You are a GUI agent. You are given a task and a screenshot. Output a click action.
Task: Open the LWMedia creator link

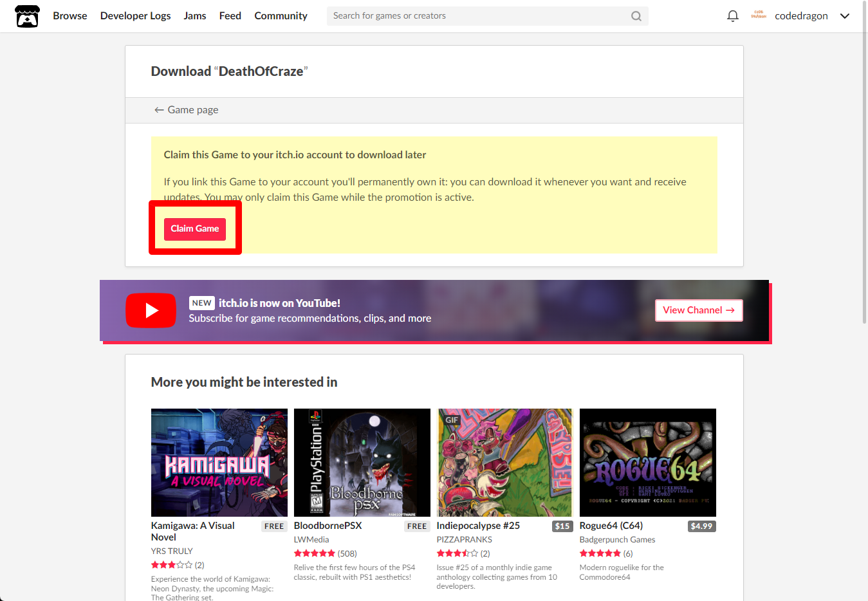[311, 540]
